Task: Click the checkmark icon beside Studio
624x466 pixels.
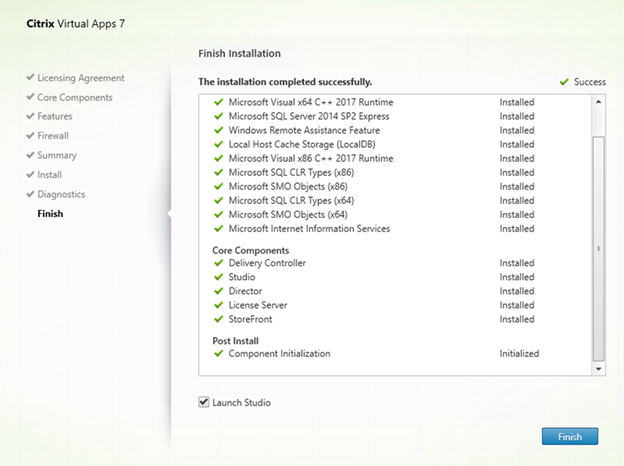Action: coord(219,277)
